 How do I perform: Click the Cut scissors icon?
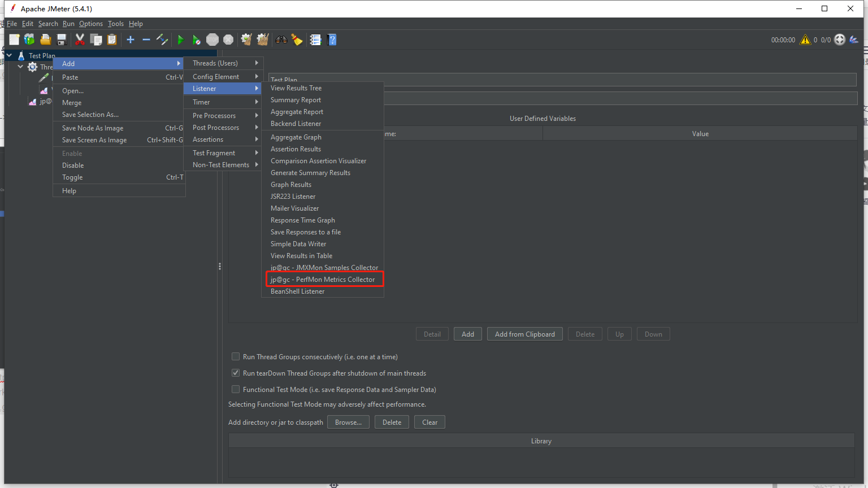pos(80,40)
